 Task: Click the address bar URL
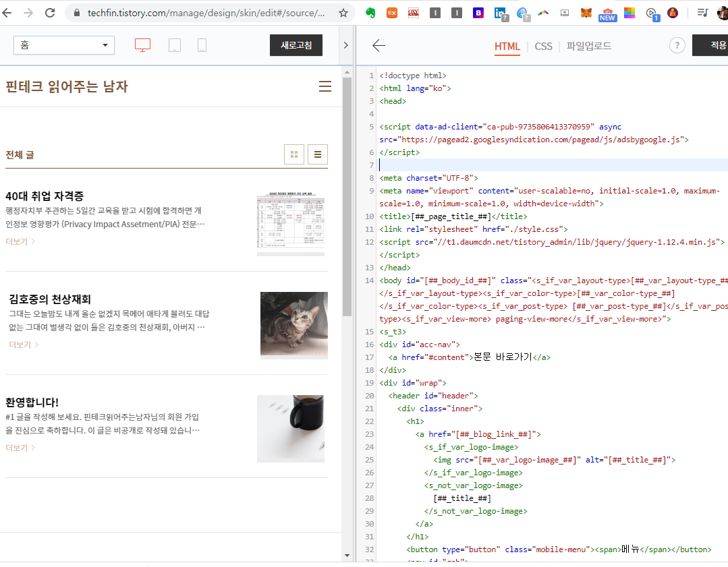click(x=206, y=13)
